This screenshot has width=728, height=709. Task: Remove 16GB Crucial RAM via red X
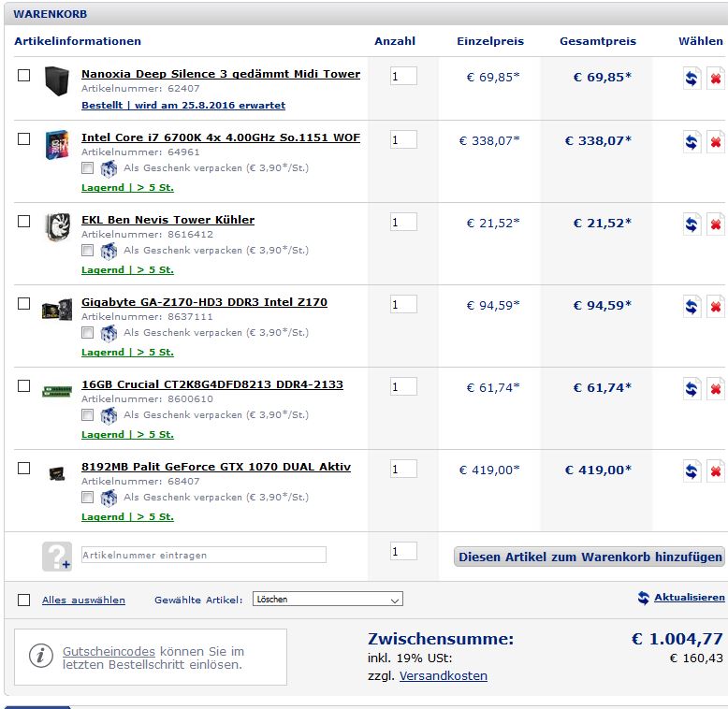(716, 388)
